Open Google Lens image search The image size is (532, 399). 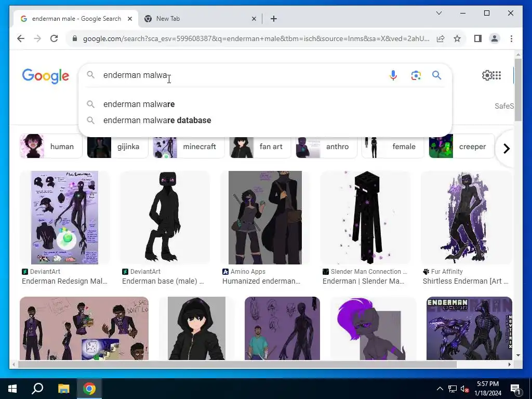click(x=416, y=75)
